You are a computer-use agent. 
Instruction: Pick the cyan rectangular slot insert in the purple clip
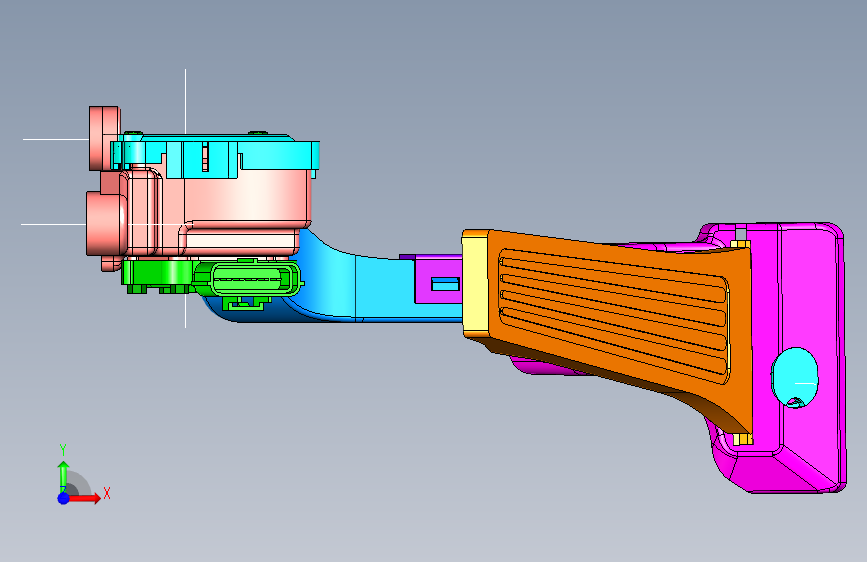tap(445, 284)
